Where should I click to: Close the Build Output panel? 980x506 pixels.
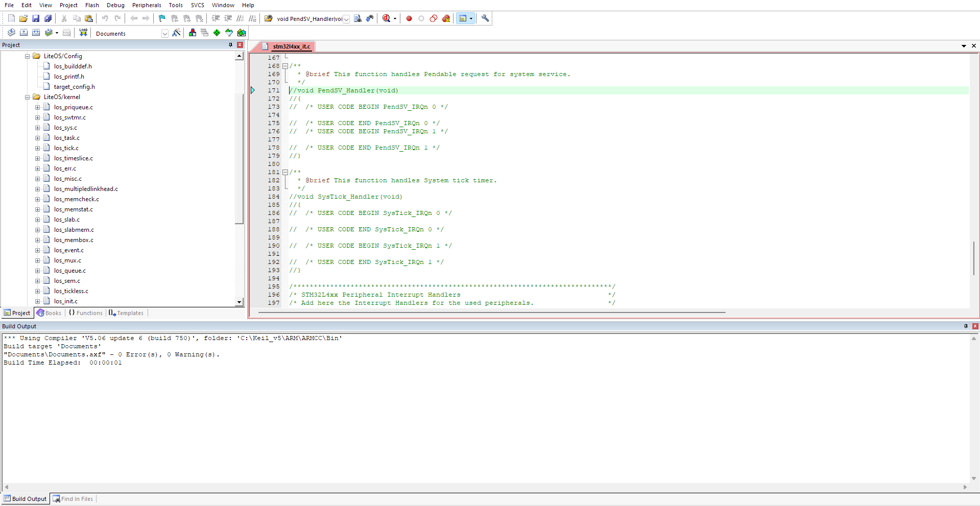(x=975, y=326)
